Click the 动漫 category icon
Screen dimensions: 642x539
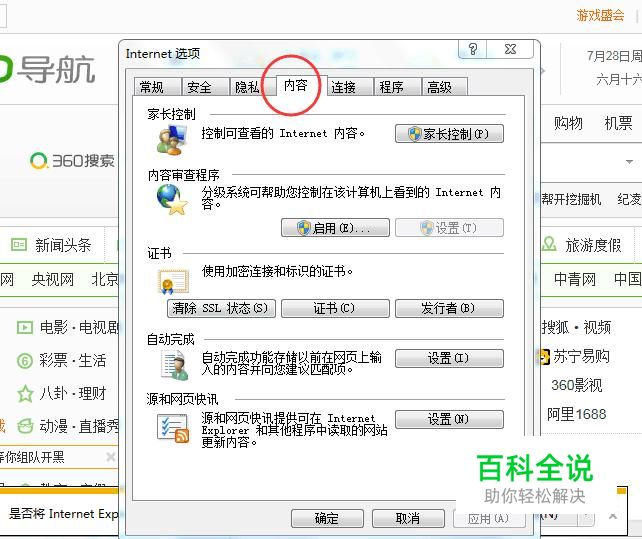(x=25, y=426)
